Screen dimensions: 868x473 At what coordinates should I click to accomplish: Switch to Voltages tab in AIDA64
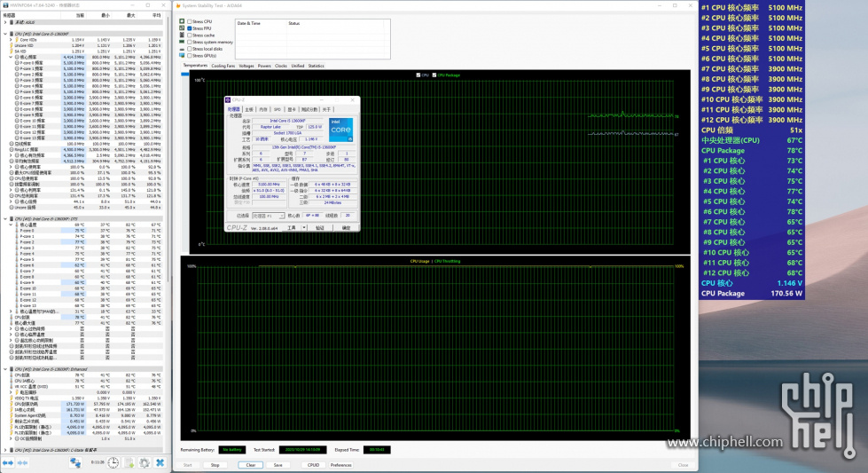click(x=246, y=66)
